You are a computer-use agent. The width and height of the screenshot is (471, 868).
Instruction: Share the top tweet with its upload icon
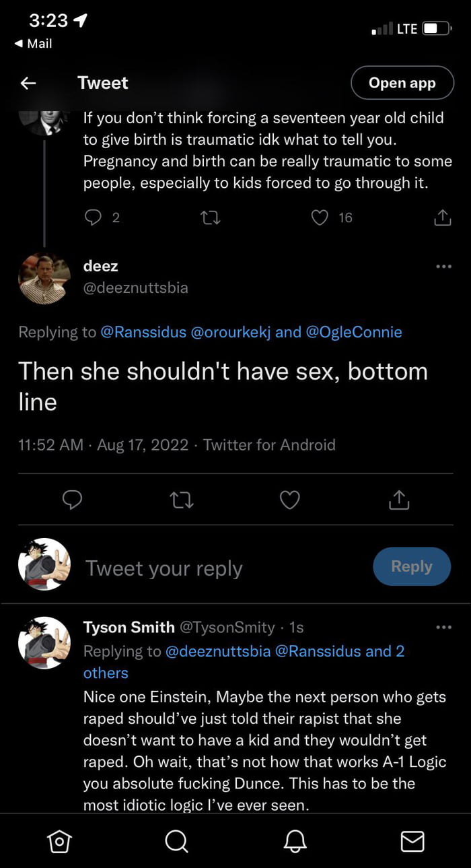(x=441, y=217)
